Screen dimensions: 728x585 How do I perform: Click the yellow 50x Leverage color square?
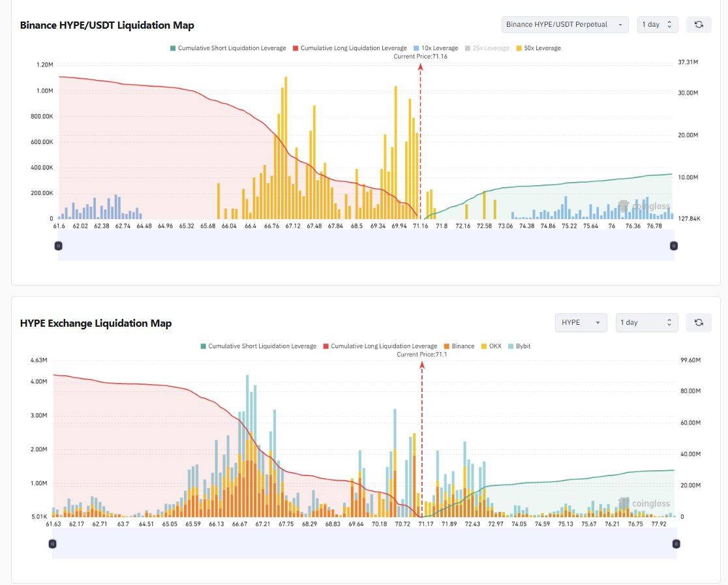[x=519, y=48]
